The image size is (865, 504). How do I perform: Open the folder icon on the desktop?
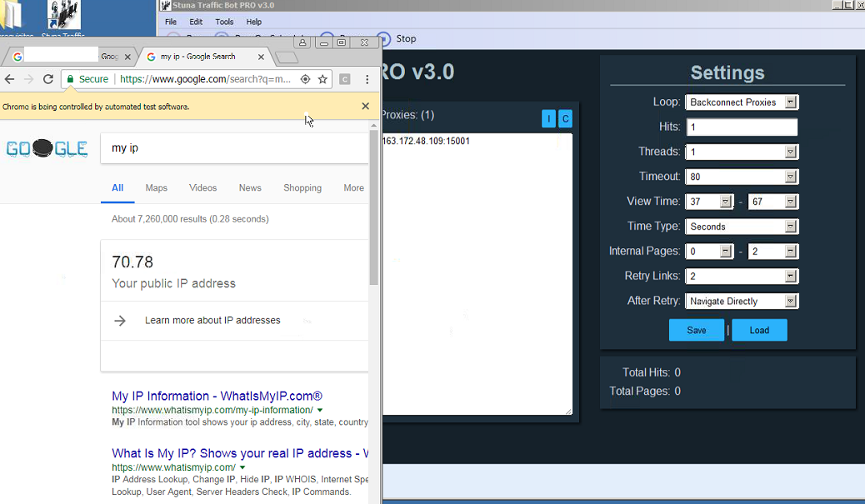pos(12,17)
